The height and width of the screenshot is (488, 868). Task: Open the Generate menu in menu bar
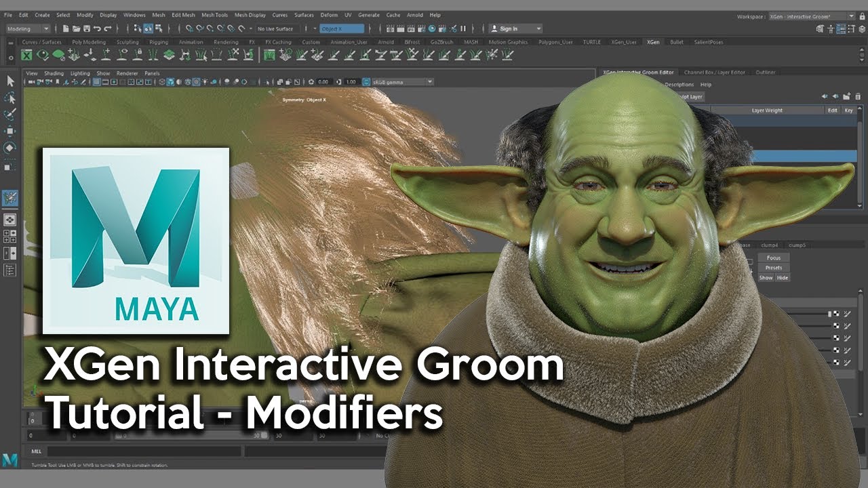click(369, 15)
